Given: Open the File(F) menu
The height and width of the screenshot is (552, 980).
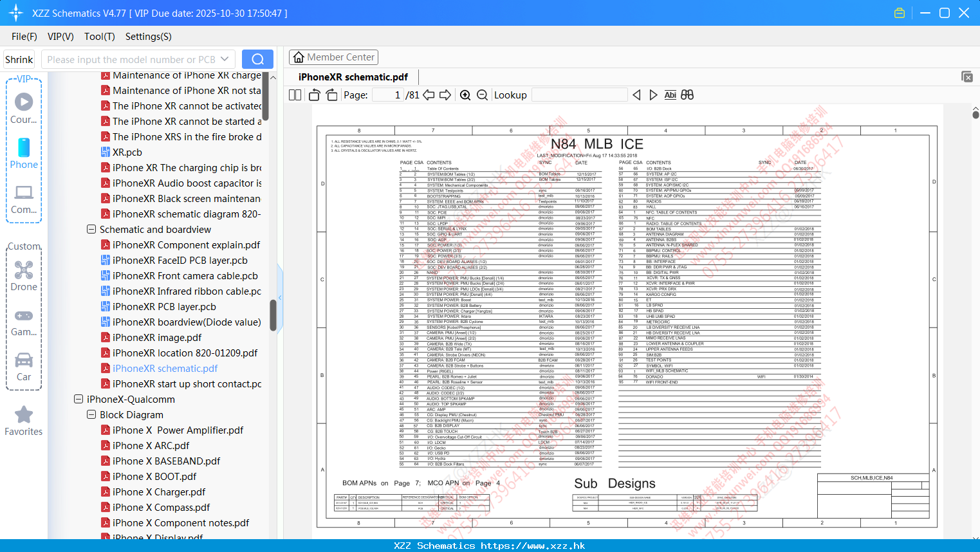Looking at the screenshot, I should [x=24, y=37].
